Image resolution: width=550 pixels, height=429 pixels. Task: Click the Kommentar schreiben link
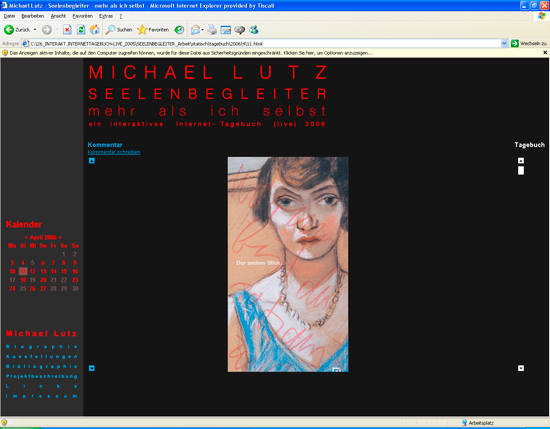pos(114,152)
